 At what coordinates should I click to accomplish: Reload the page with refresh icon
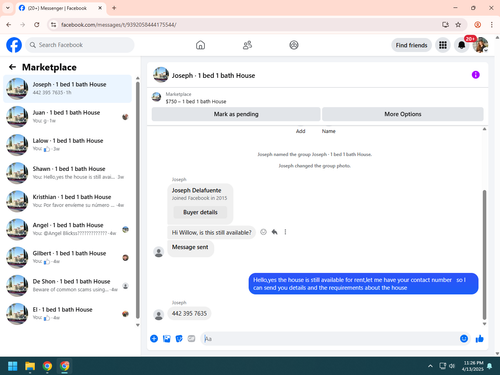[x=37, y=25]
